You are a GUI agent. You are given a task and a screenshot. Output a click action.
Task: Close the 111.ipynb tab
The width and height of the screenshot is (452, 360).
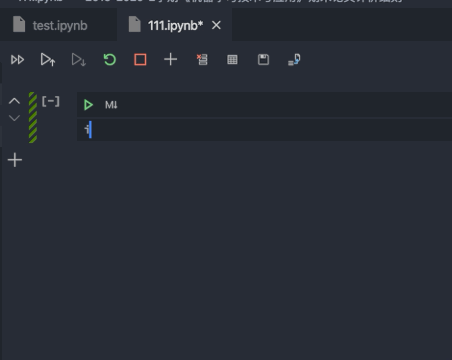[216, 25]
